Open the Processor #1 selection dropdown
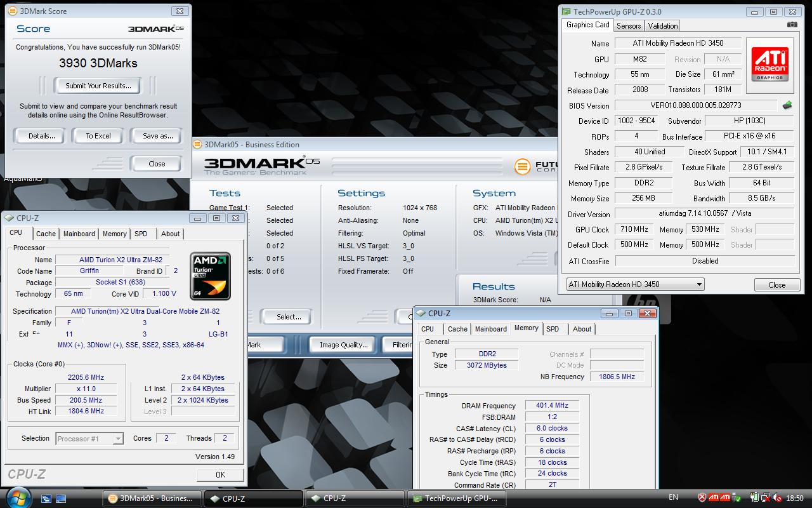This screenshot has width=812, height=508. (x=89, y=438)
